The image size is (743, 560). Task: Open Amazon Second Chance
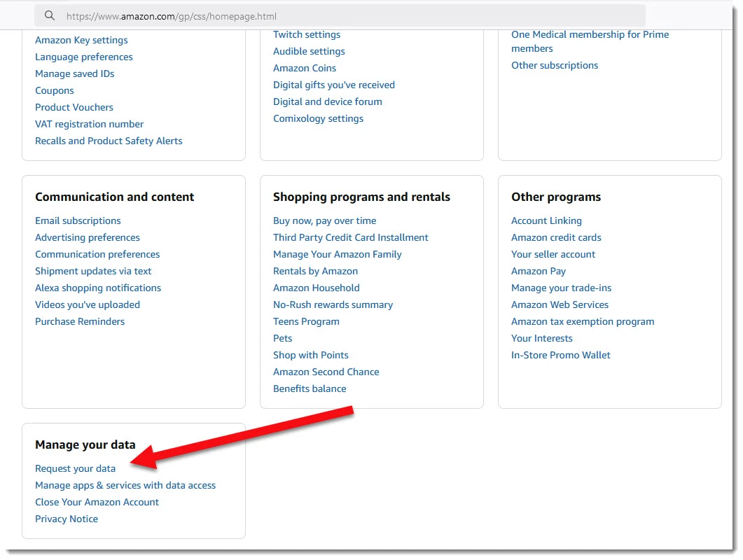point(326,372)
